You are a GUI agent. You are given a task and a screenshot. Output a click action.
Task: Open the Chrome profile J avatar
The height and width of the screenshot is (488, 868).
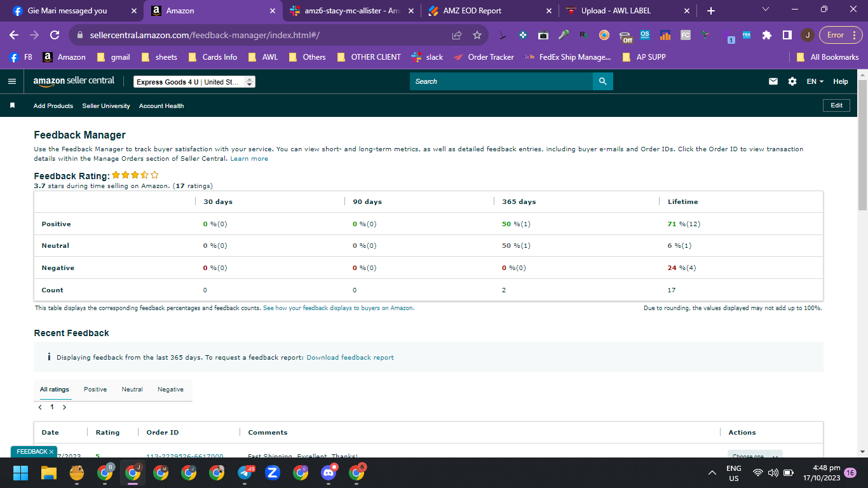point(807,35)
